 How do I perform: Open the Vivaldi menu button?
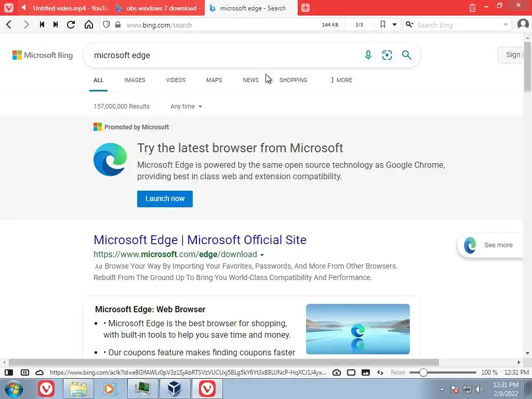point(8,8)
